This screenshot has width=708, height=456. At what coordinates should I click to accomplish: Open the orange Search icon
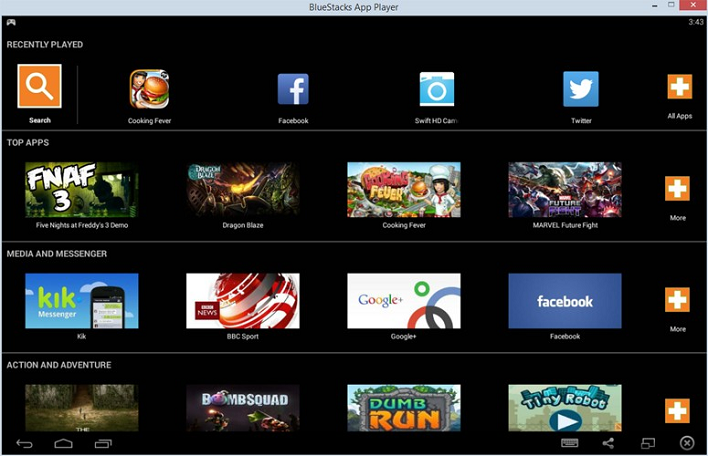(x=39, y=86)
